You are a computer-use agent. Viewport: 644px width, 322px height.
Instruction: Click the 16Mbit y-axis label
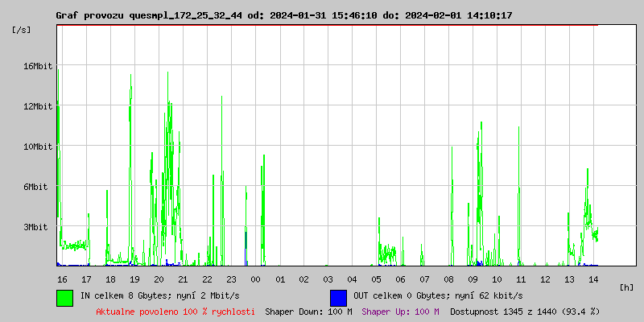point(37,66)
